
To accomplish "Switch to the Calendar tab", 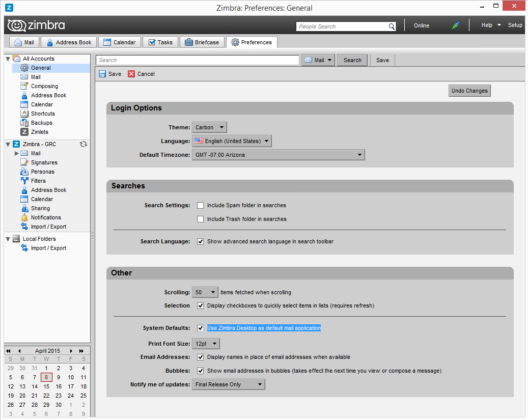I will click(120, 42).
